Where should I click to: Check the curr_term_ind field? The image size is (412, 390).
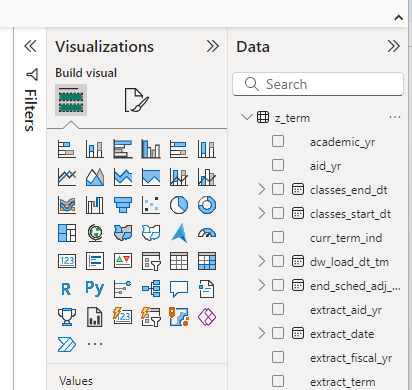278,237
